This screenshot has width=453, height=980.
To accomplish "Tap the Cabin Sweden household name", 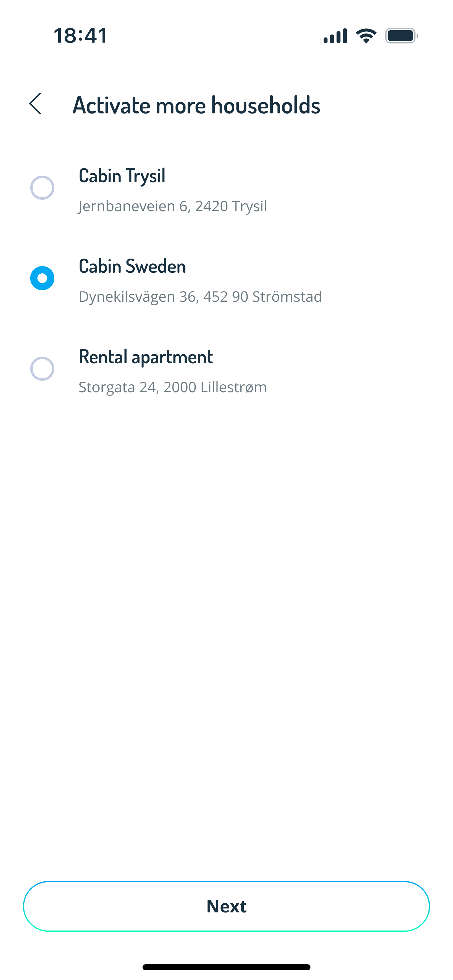I will (132, 266).
